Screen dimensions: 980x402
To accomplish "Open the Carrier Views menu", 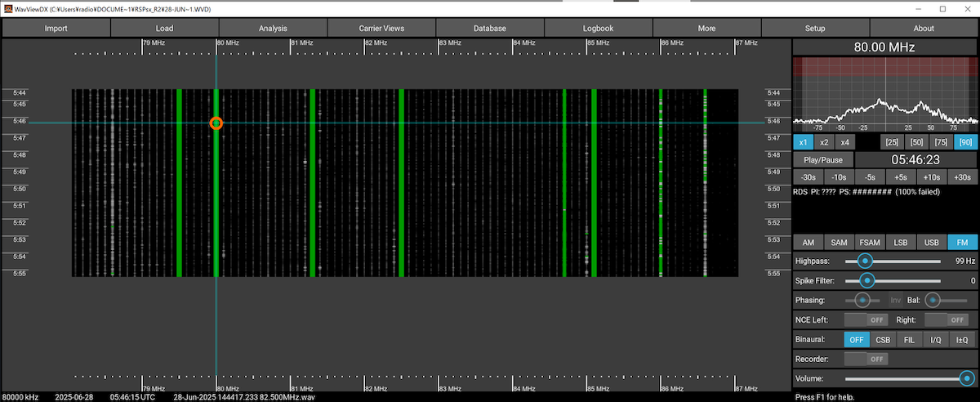I will click(381, 28).
